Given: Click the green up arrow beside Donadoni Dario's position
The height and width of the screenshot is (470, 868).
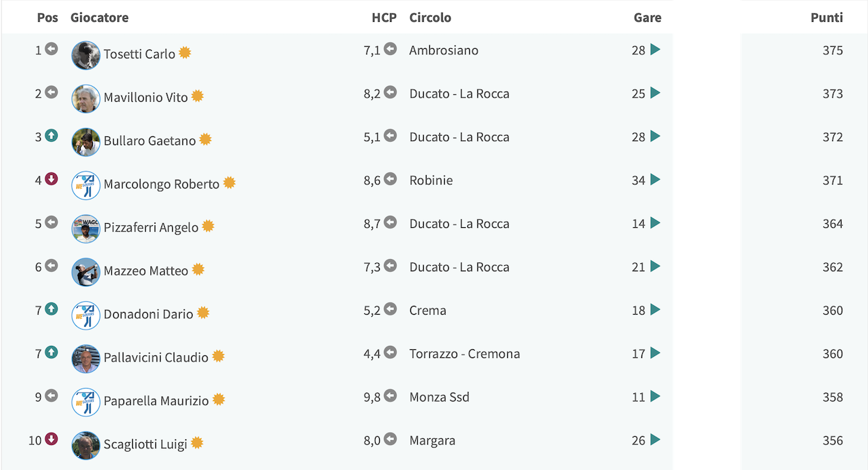Looking at the screenshot, I should [52, 309].
